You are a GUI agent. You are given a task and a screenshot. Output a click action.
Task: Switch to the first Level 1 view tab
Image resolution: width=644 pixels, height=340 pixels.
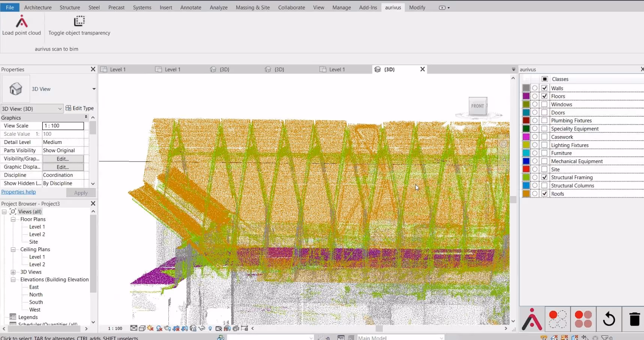tap(118, 69)
